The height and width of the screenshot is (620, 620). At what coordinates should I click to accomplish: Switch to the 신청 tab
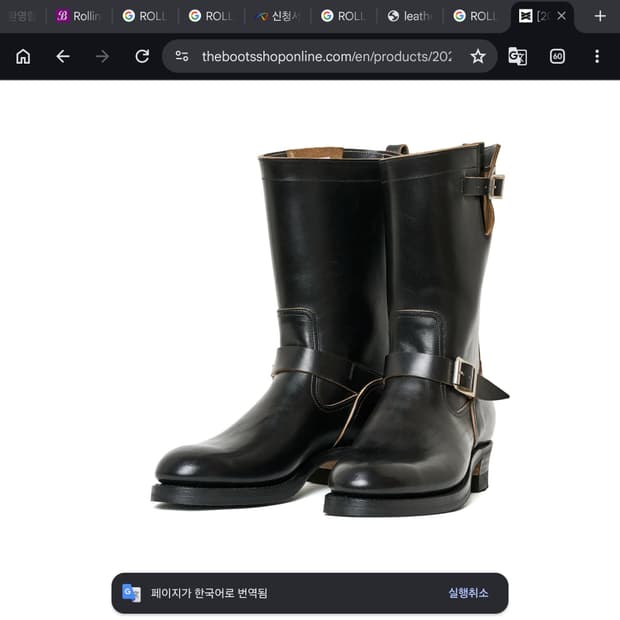coord(278,16)
